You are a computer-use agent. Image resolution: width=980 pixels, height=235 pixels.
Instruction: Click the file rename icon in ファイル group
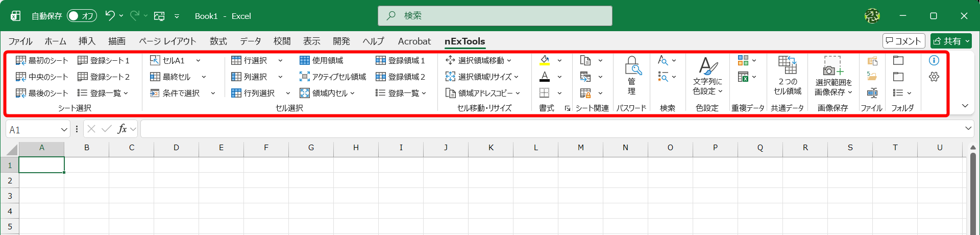(x=872, y=93)
